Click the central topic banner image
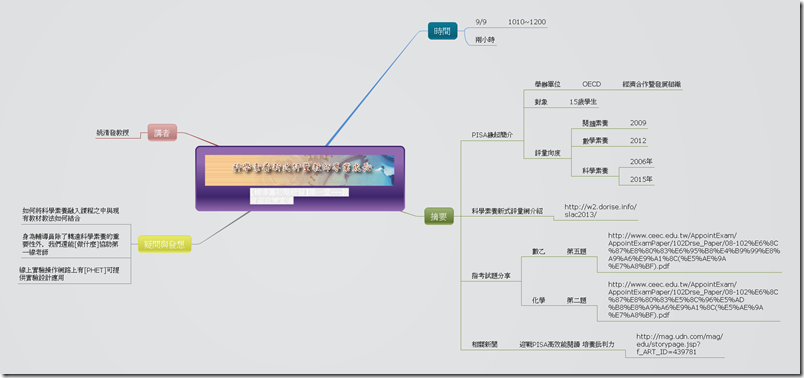 pyautogui.click(x=299, y=170)
